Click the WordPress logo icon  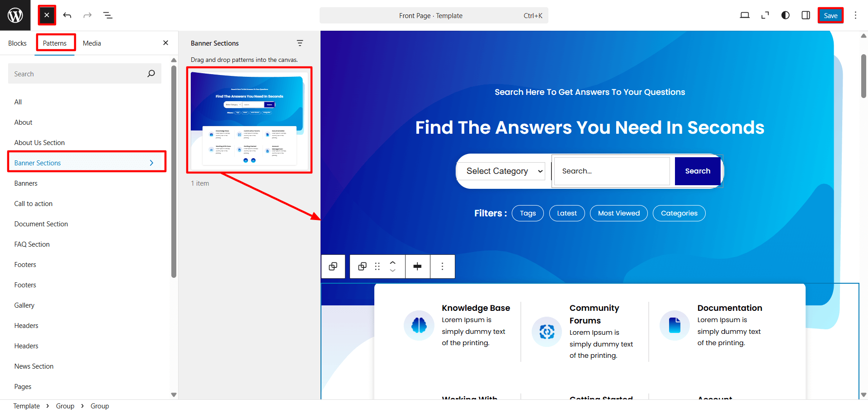(x=15, y=15)
